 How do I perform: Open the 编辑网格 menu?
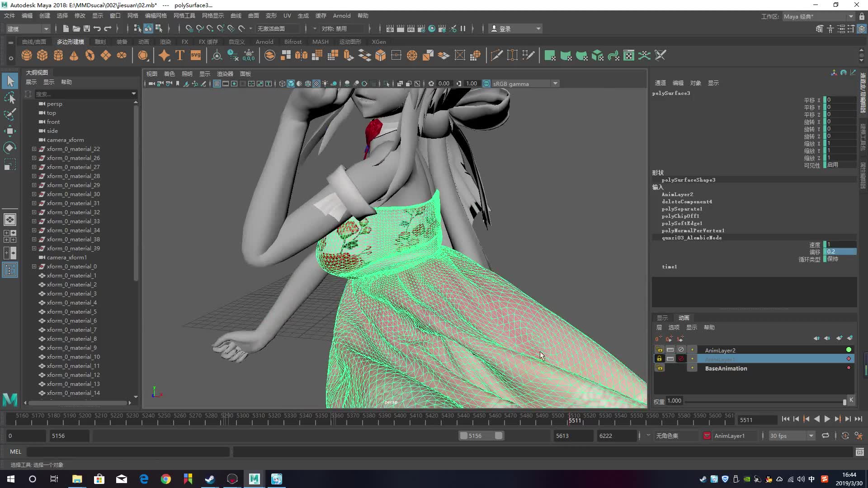(156, 15)
